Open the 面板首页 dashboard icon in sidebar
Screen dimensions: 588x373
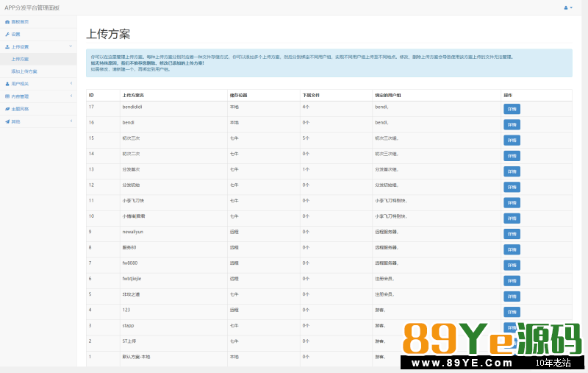(x=7, y=22)
